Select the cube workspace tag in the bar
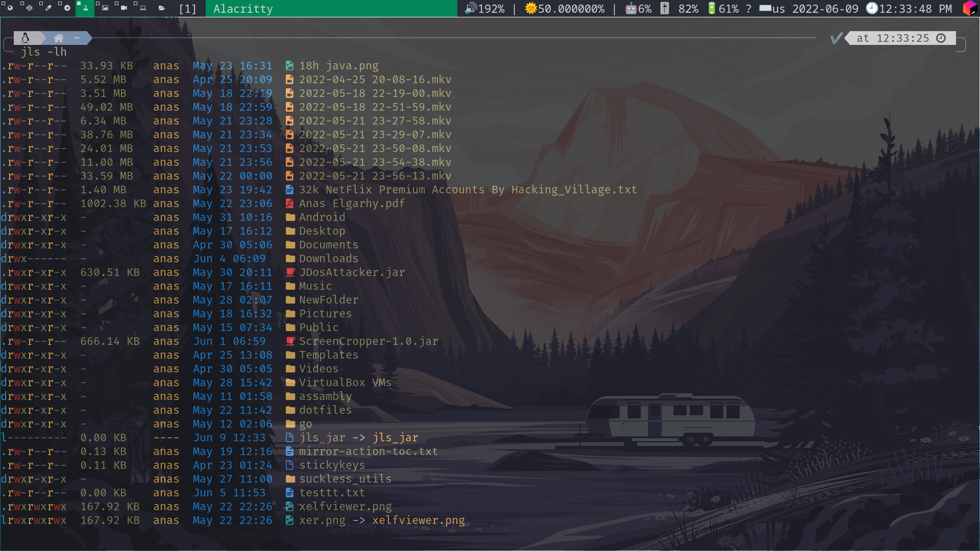The height and width of the screenshot is (551, 980). (29, 8)
